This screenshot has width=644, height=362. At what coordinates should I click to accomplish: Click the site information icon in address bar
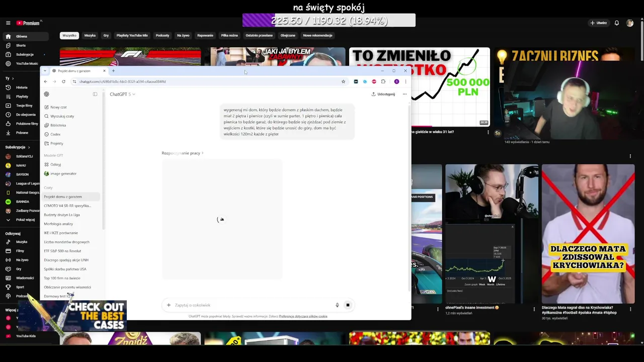tap(74, 81)
